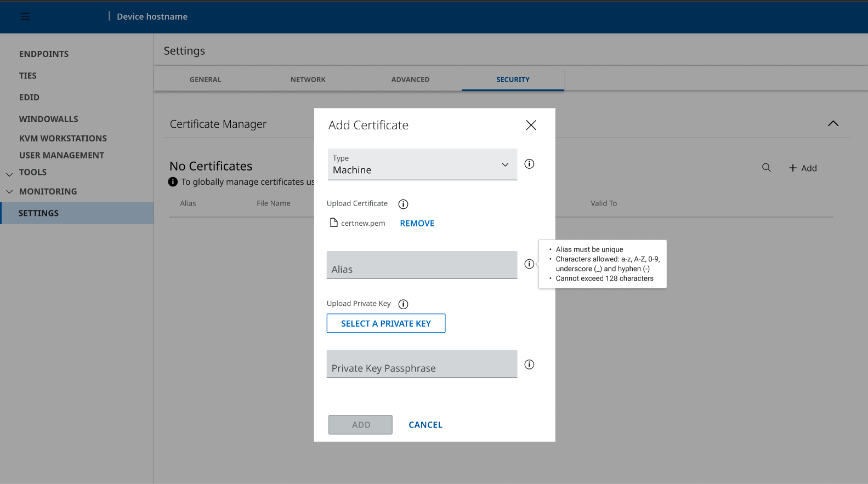Click Select a Private Key button
The width and height of the screenshot is (868, 484).
pyautogui.click(x=385, y=323)
